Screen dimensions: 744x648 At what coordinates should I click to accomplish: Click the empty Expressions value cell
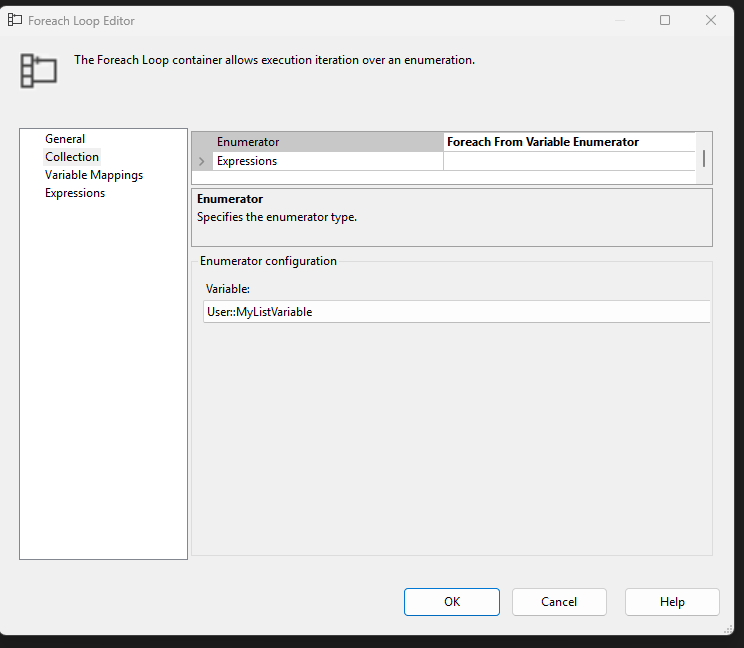click(x=570, y=161)
